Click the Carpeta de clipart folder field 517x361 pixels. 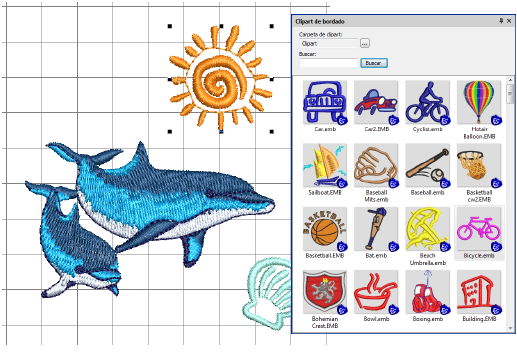click(328, 43)
